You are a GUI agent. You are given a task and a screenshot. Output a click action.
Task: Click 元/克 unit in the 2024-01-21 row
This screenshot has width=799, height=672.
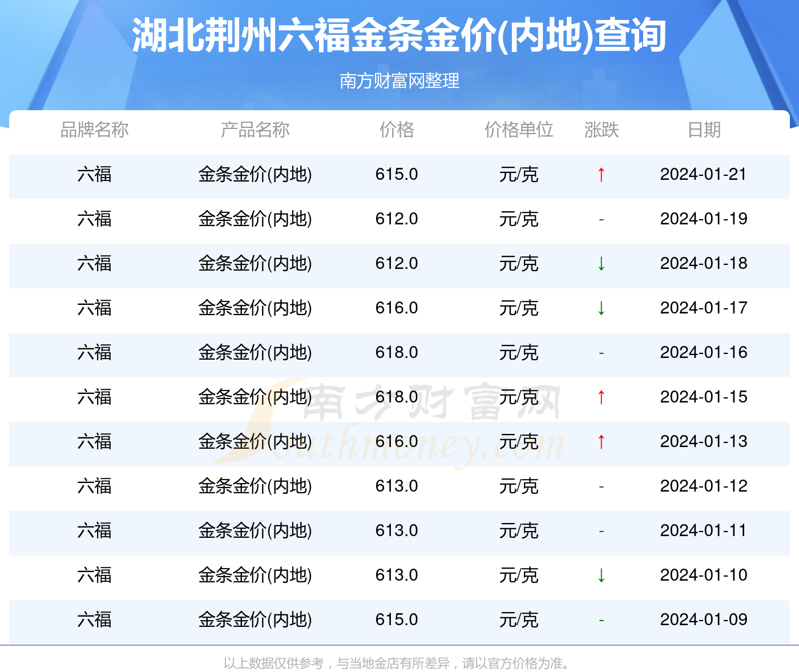(x=519, y=174)
